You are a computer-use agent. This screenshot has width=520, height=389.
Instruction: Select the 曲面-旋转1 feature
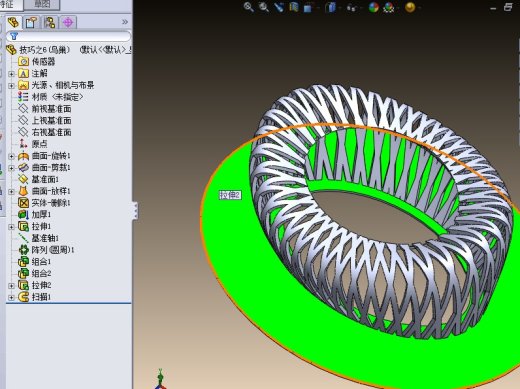click(51, 156)
